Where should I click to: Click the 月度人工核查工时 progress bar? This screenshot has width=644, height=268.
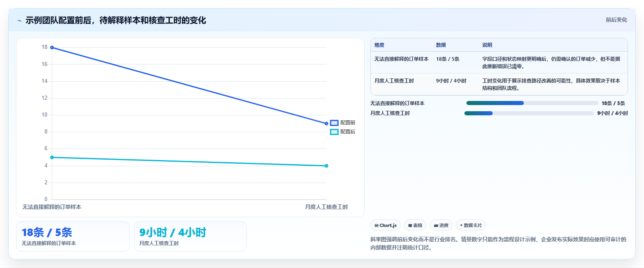tap(529, 113)
